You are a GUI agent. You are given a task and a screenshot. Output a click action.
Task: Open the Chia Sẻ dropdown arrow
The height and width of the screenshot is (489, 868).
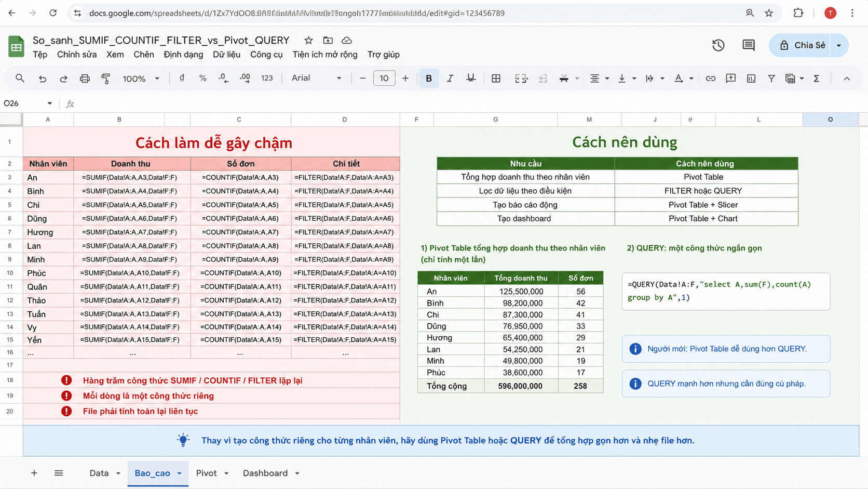839,46
